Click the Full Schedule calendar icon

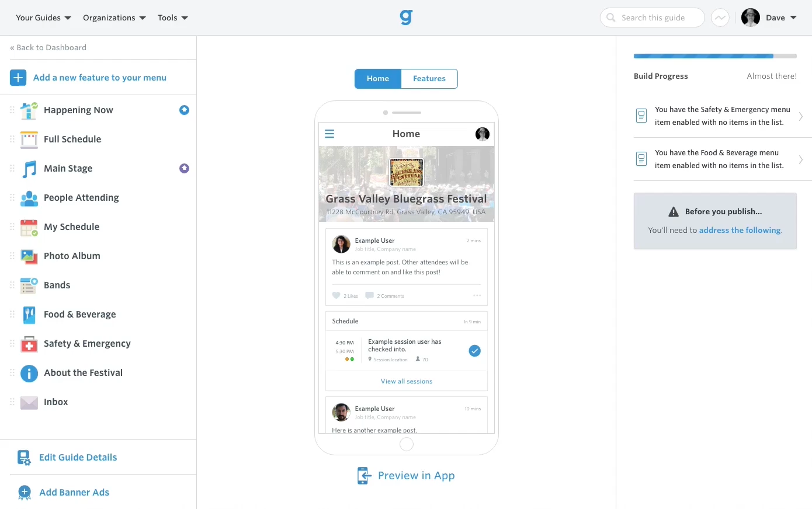tap(29, 140)
